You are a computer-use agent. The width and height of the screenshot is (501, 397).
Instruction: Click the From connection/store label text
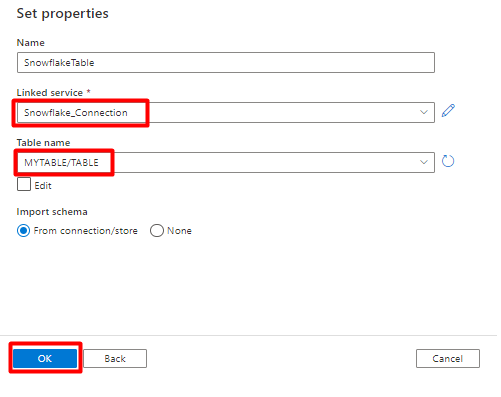(x=86, y=231)
